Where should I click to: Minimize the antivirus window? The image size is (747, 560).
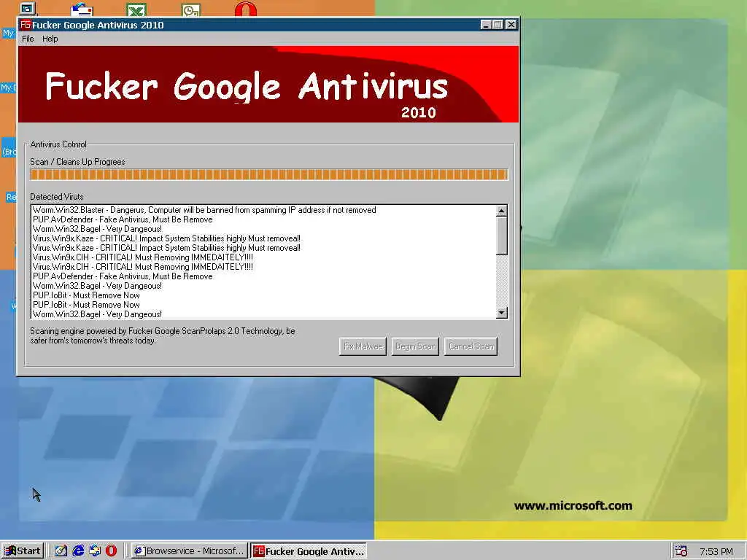[x=485, y=25]
